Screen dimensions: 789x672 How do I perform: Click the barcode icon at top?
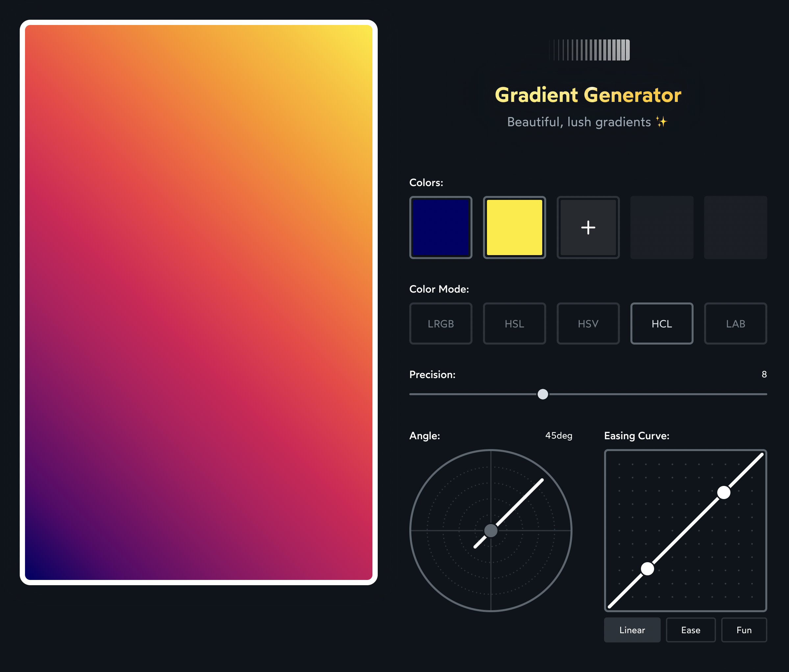586,50
